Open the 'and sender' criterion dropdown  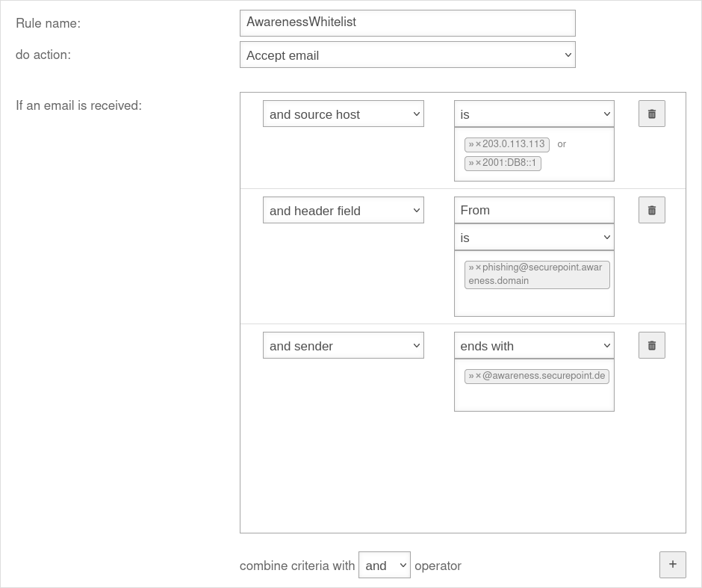[x=343, y=345]
